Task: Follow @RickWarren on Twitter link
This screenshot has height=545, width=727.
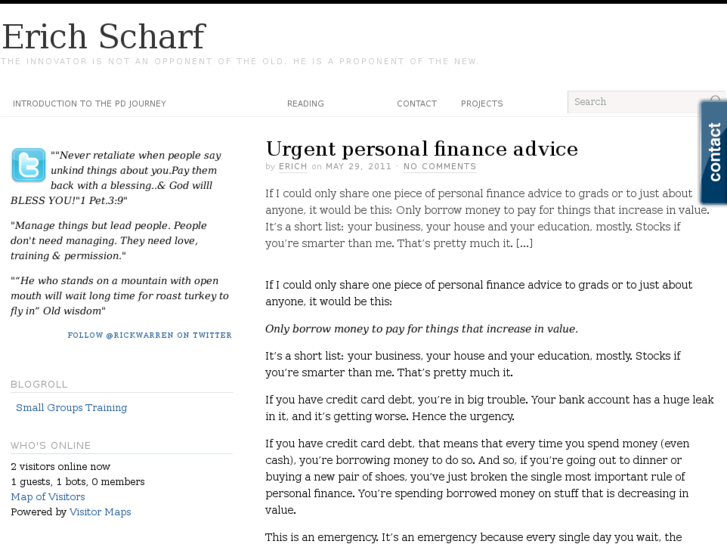Action: pyautogui.click(x=149, y=335)
